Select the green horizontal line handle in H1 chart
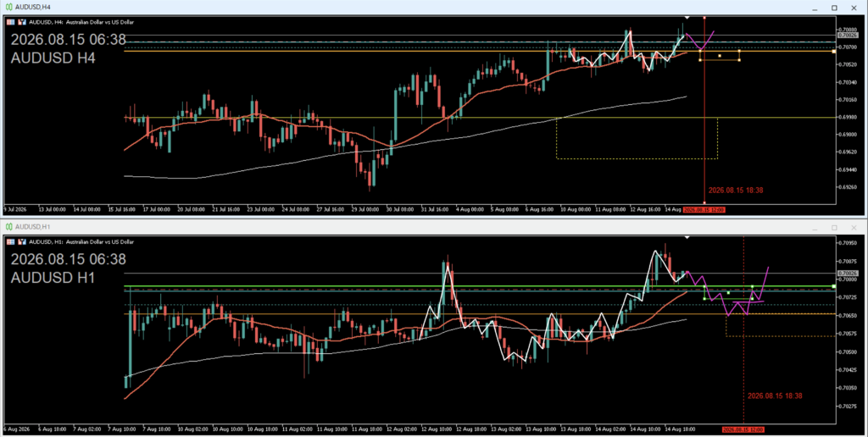 (834, 286)
